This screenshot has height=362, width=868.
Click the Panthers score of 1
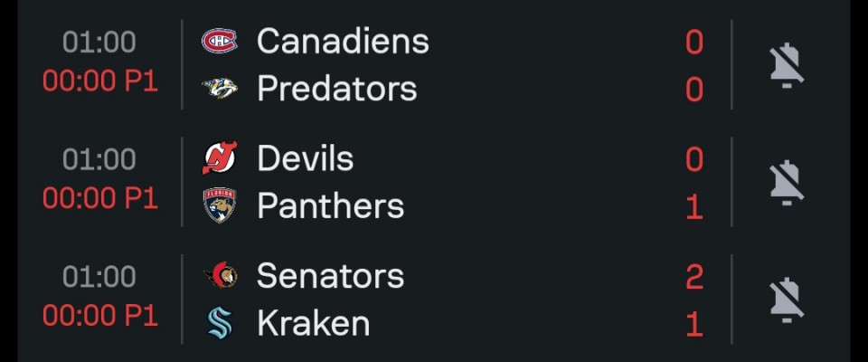pyautogui.click(x=694, y=206)
